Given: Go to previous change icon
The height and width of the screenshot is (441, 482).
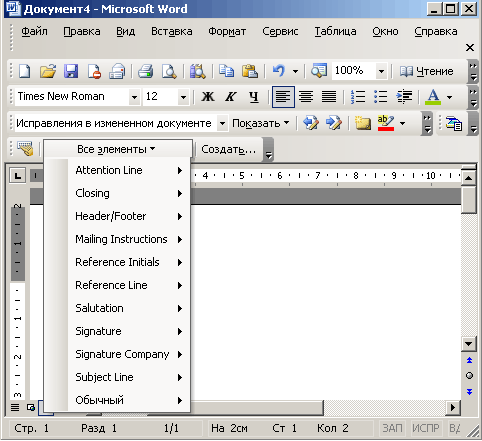Looking at the screenshot, I should point(311,123).
